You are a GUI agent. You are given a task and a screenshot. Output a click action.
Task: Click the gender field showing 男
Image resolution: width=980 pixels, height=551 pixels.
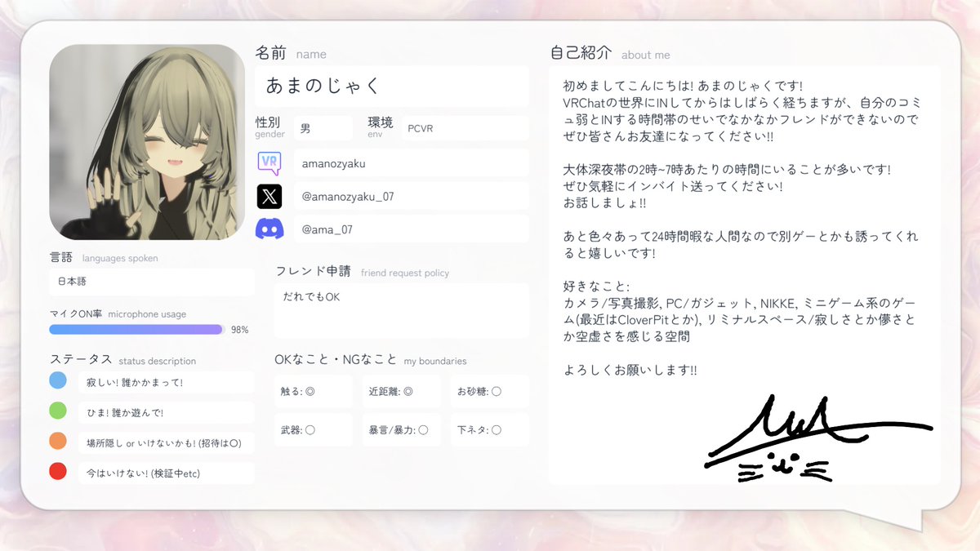tap(323, 128)
